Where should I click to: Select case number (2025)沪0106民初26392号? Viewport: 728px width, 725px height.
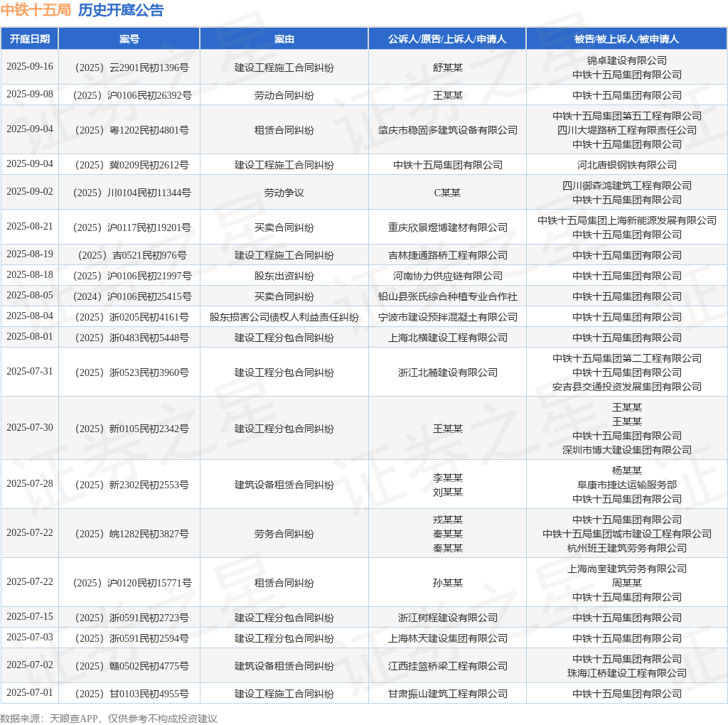[132, 96]
